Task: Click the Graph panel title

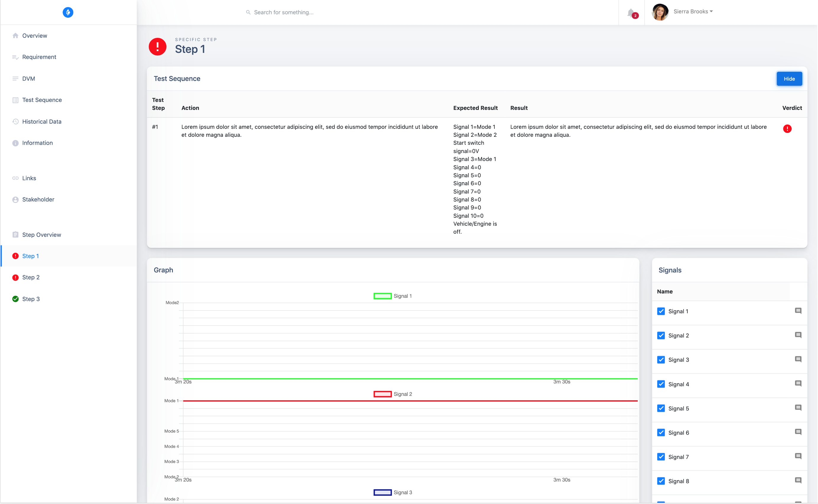Action: click(163, 270)
